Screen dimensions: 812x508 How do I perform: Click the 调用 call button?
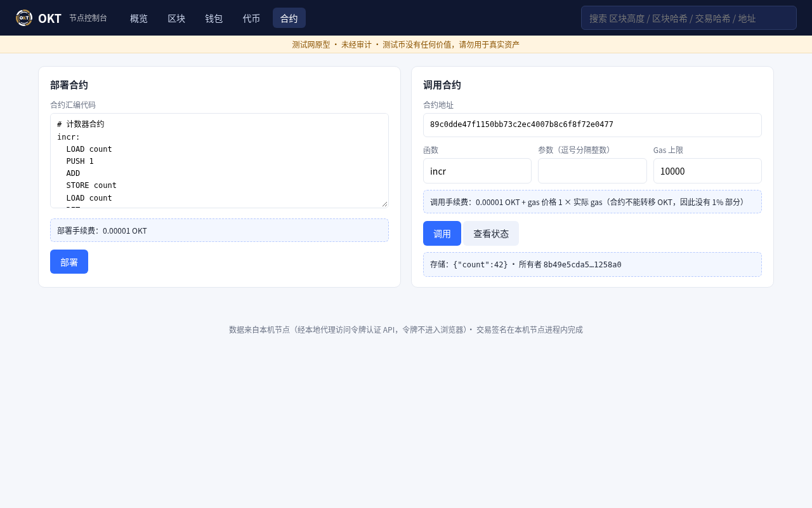442,233
